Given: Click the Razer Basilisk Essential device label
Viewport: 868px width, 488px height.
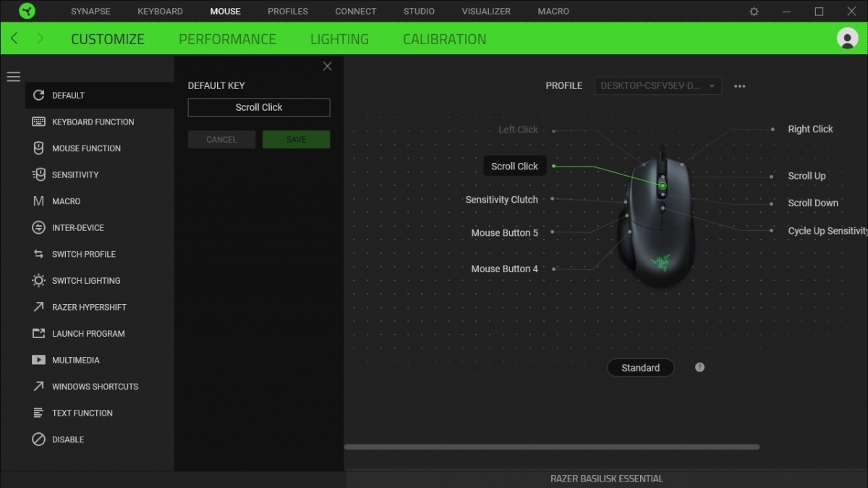Looking at the screenshot, I should click(606, 479).
